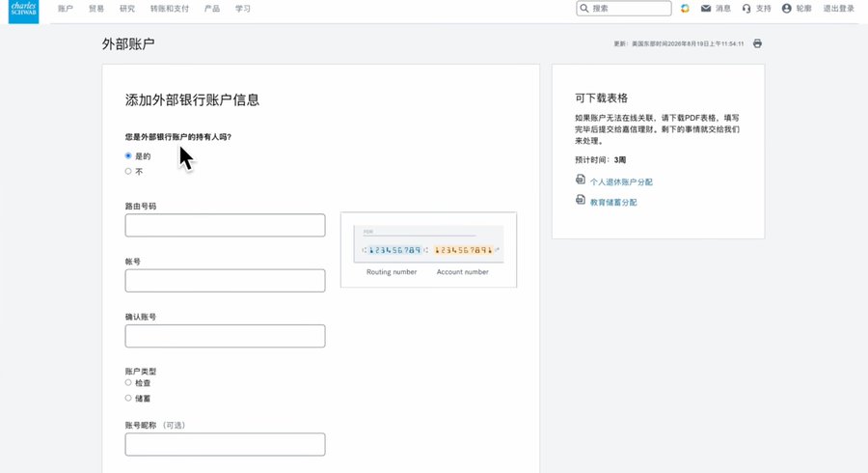This screenshot has height=473, width=868.
Task: Click the 'Routing number' caption
Action: (x=392, y=272)
